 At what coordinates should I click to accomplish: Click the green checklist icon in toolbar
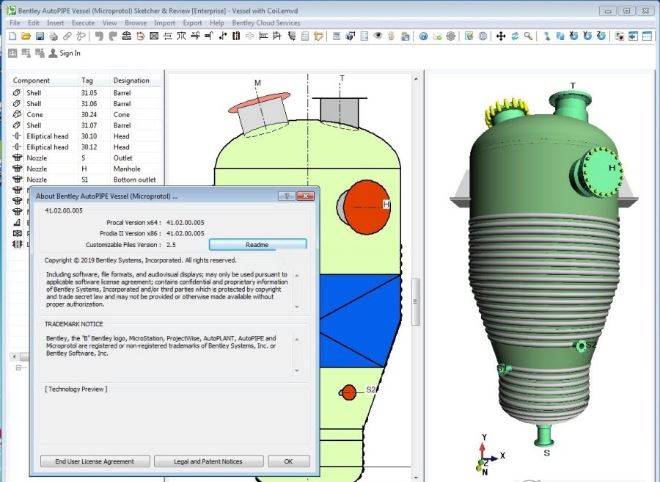[469, 36]
